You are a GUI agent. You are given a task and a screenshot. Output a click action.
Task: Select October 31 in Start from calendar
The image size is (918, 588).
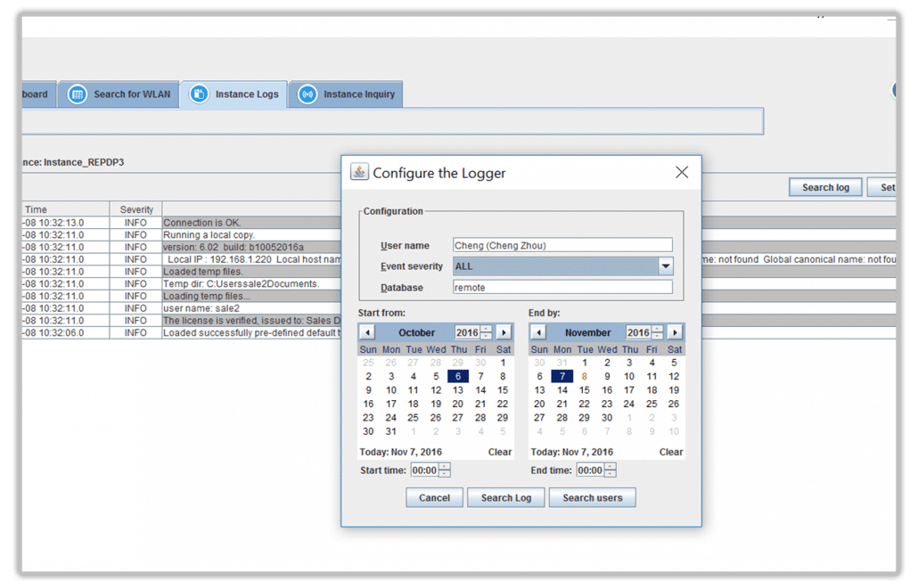[391, 431]
